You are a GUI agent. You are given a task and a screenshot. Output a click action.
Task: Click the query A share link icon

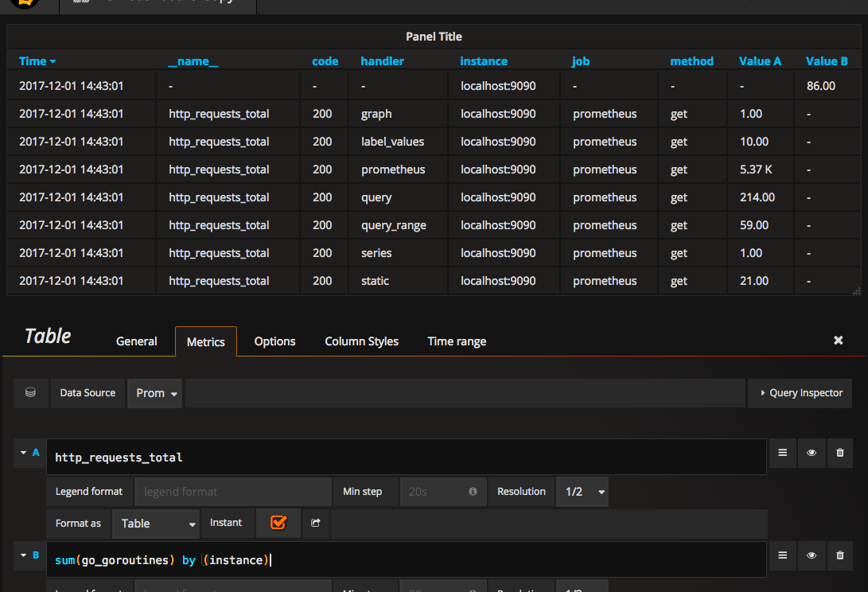pyautogui.click(x=316, y=523)
